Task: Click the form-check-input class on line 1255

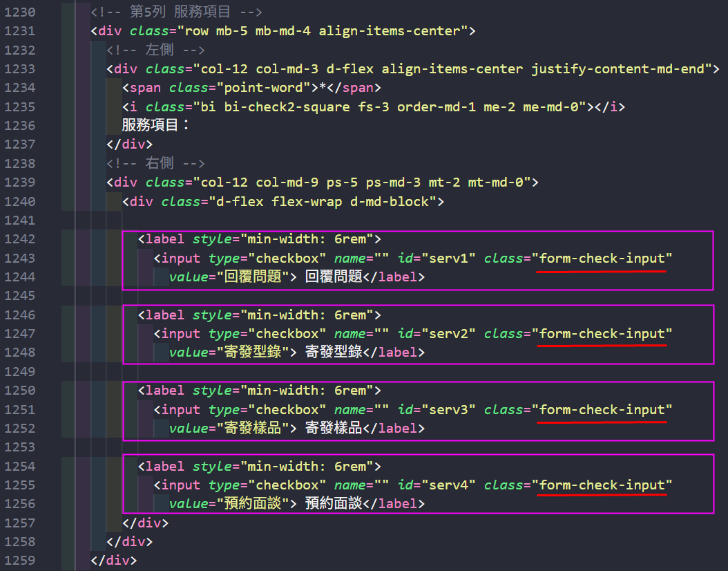Action: click(x=602, y=485)
